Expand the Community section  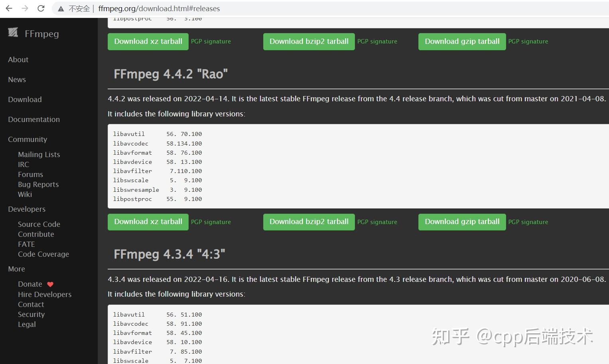tap(27, 139)
